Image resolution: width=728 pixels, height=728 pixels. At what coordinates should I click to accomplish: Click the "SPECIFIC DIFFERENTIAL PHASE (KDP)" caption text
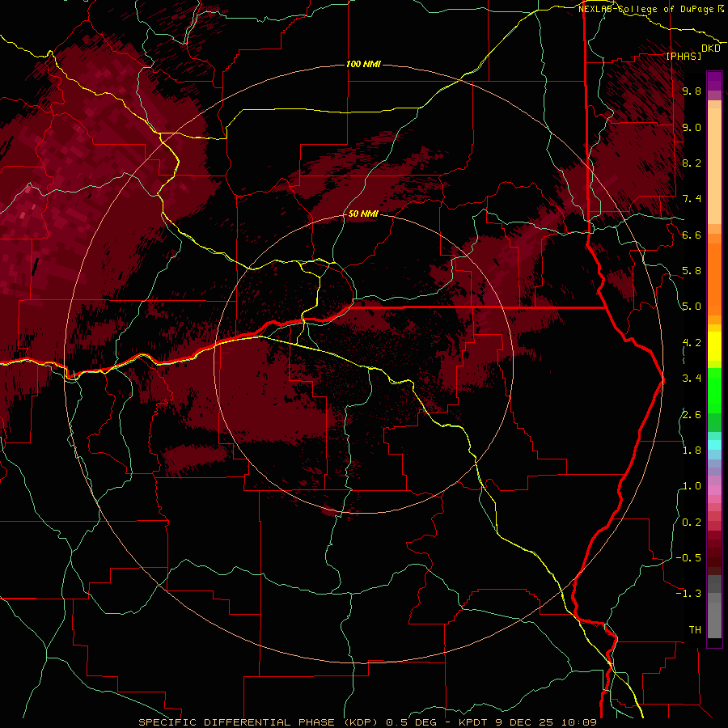tap(260, 722)
